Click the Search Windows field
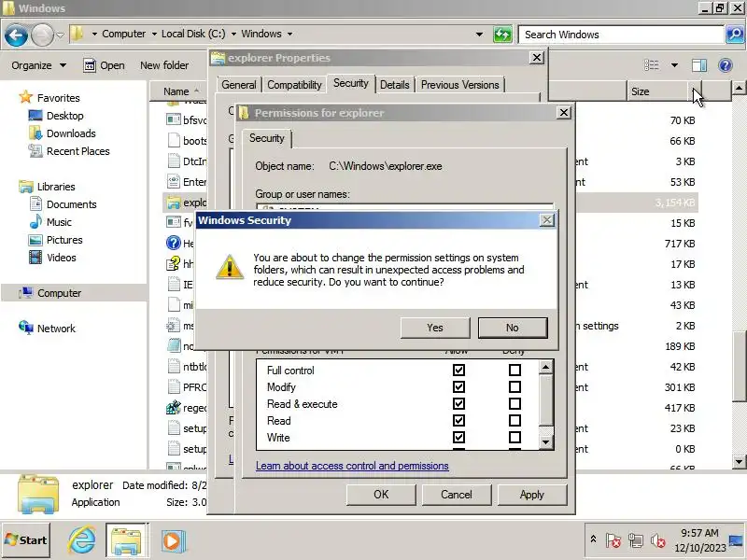This screenshot has width=747, height=560. tap(622, 35)
